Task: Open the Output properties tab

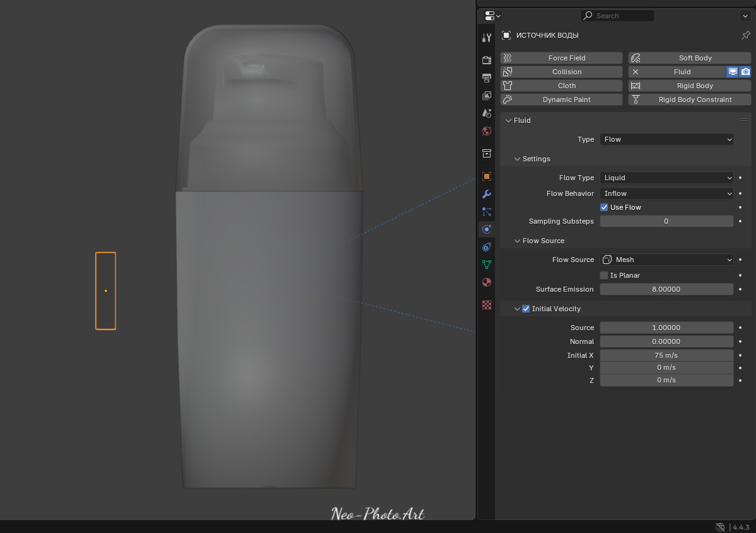Action: point(487,78)
